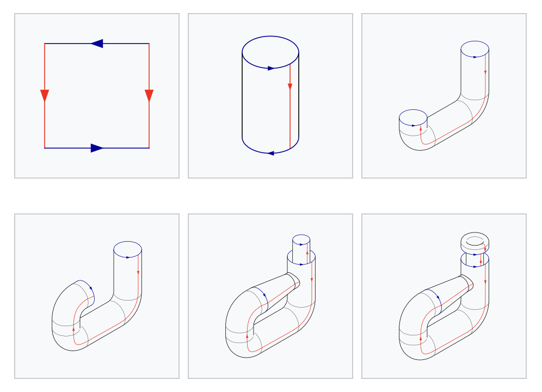Click the blue arrow on cylinder bottom rim

pos(270,154)
